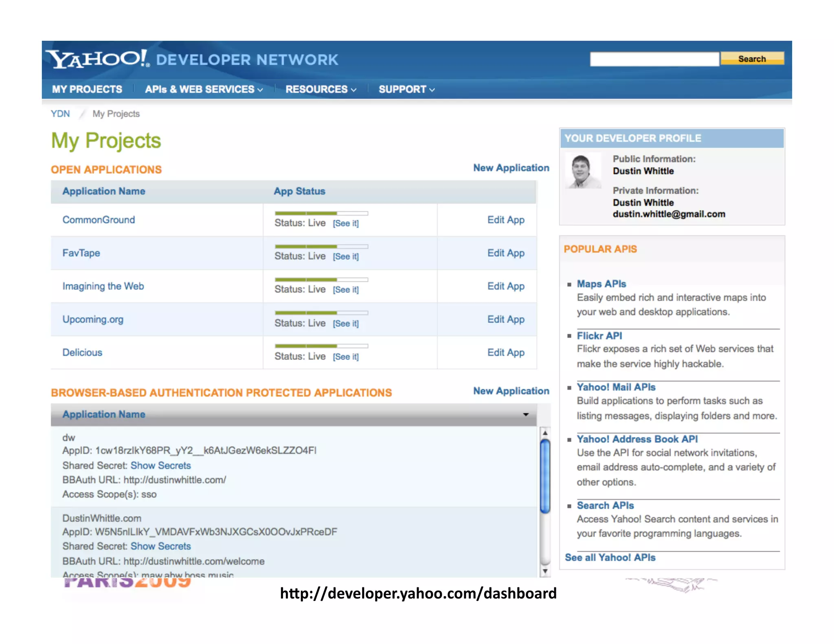Open the profile photo of Dustin Whittle
Screen dimensions: 834x644
[583, 171]
